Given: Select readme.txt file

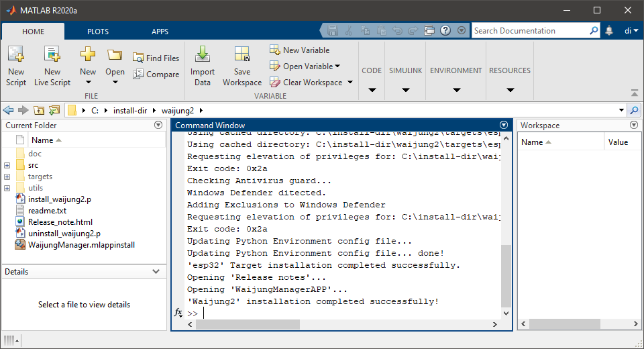Looking at the screenshot, I should 47,211.
